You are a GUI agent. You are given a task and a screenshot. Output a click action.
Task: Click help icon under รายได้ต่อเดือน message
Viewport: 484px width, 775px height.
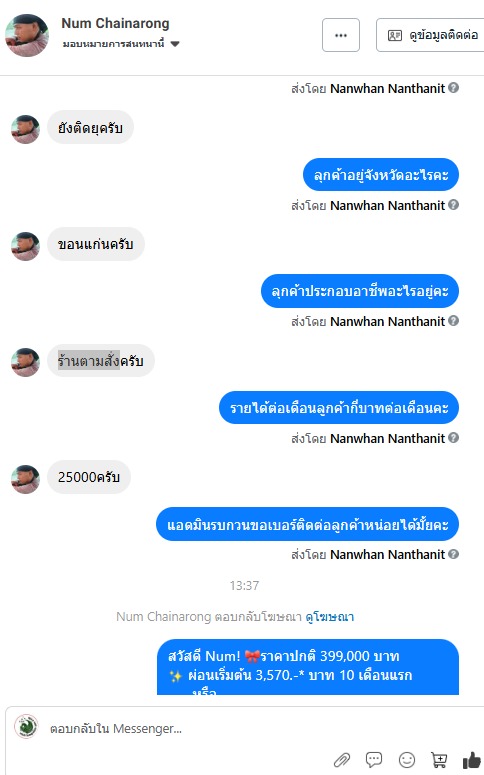click(x=453, y=438)
